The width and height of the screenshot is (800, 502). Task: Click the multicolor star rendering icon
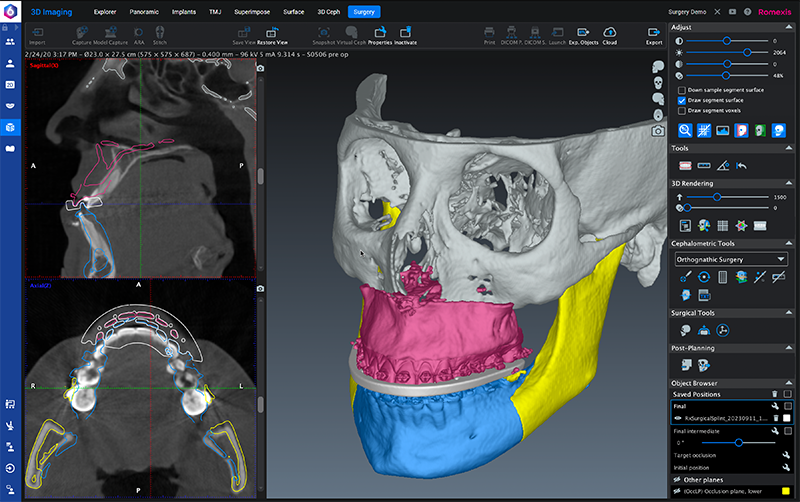point(741,225)
